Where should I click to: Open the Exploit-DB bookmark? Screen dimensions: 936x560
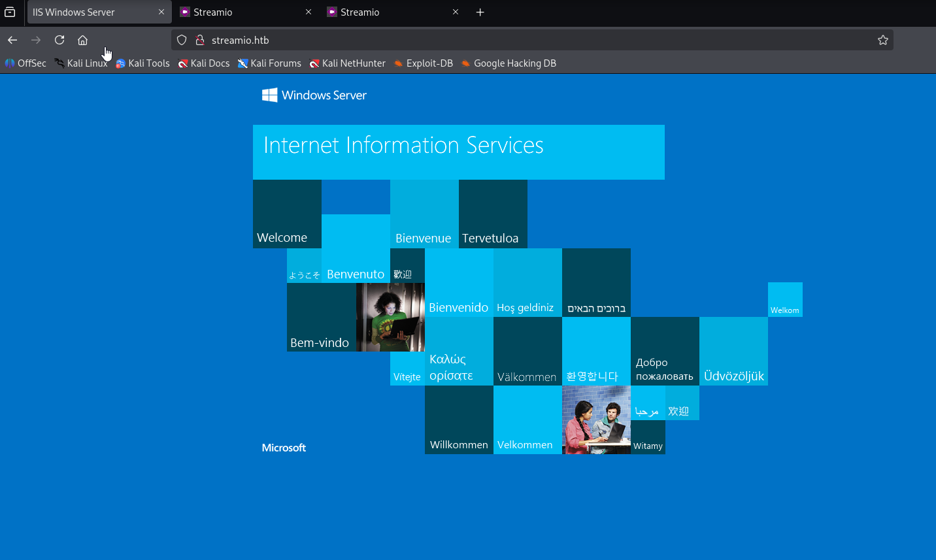[x=424, y=63]
